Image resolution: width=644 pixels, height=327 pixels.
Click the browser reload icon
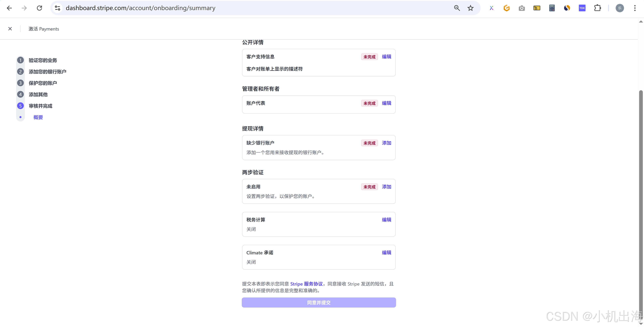coord(39,8)
